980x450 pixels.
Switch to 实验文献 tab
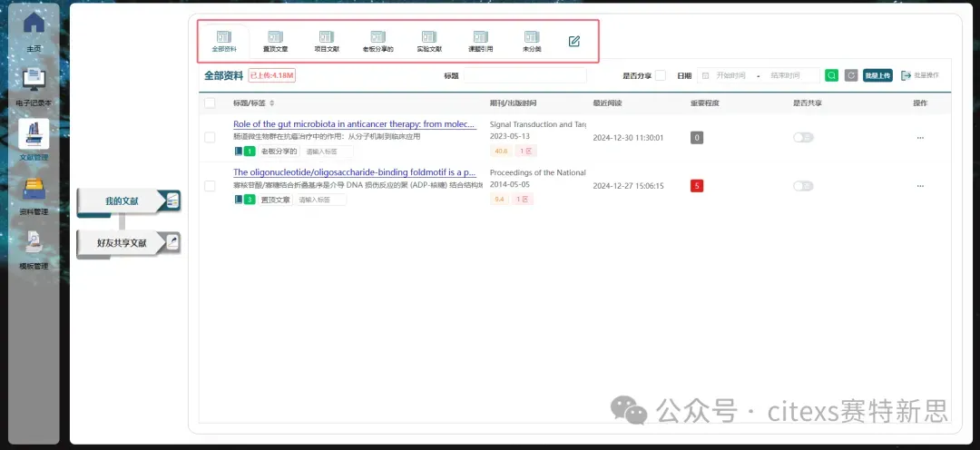pyautogui.click(x=428, y=41)
